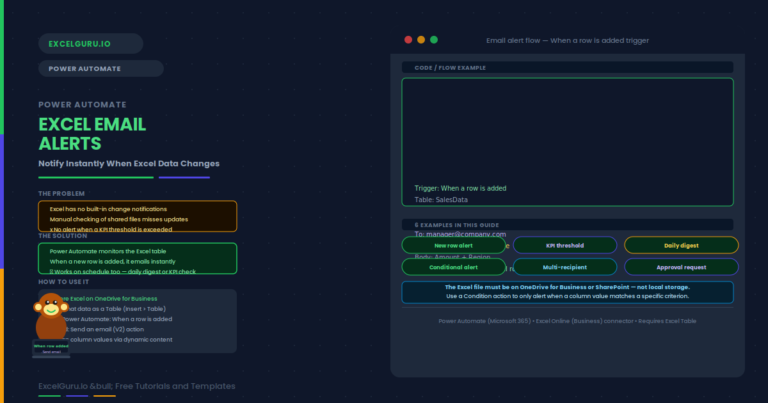
Task: Click the laptop under the monkey mascot
Action: coord(51,349)
